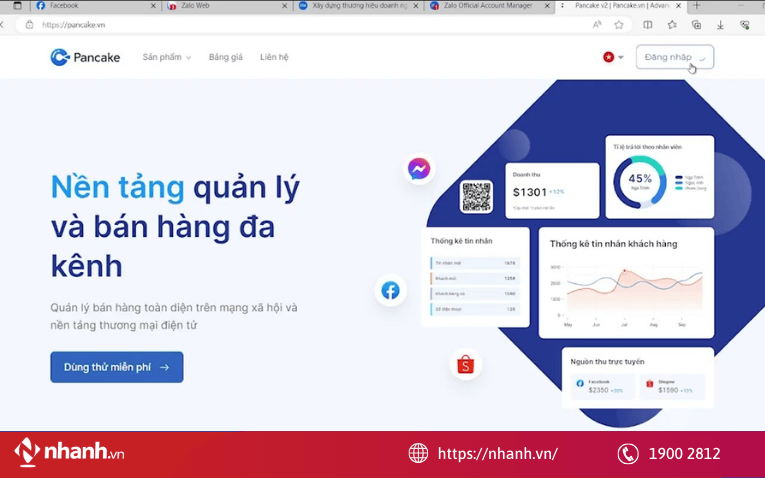Click the 45% donut chart
Image resolution: width=765 pixels, height=478 pixels.
pyautogui.click(x=640, y=182)
